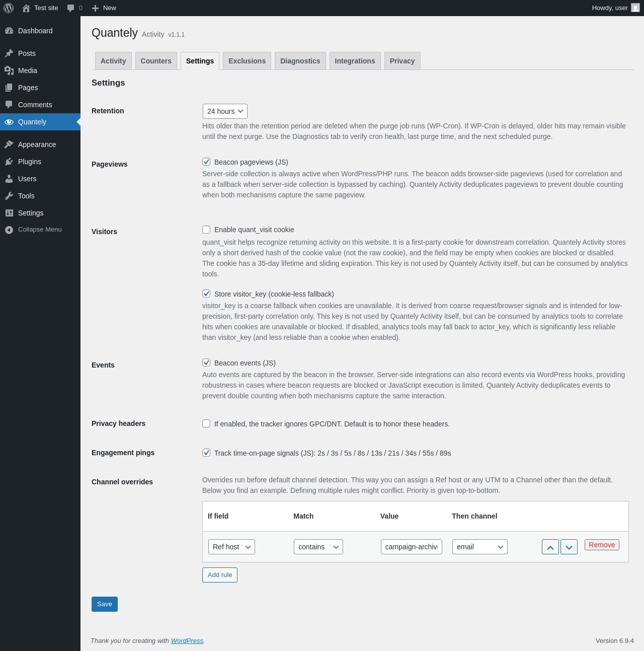
Task: Click the Privacy headers label
Action: coord(118,423)
